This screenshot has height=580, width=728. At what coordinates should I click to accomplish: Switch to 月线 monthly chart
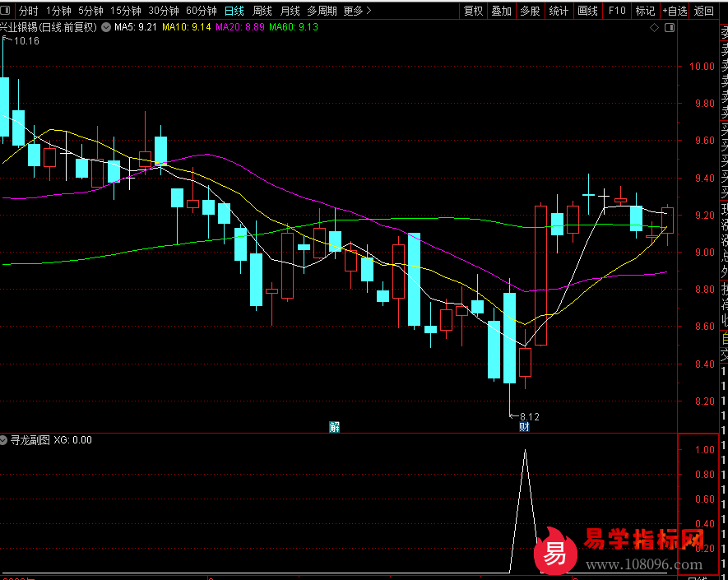click(x=290, y=11)
